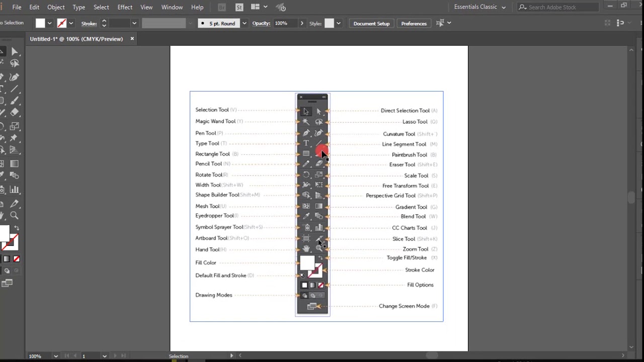Open the Effect menu

(x=125, y=7)
